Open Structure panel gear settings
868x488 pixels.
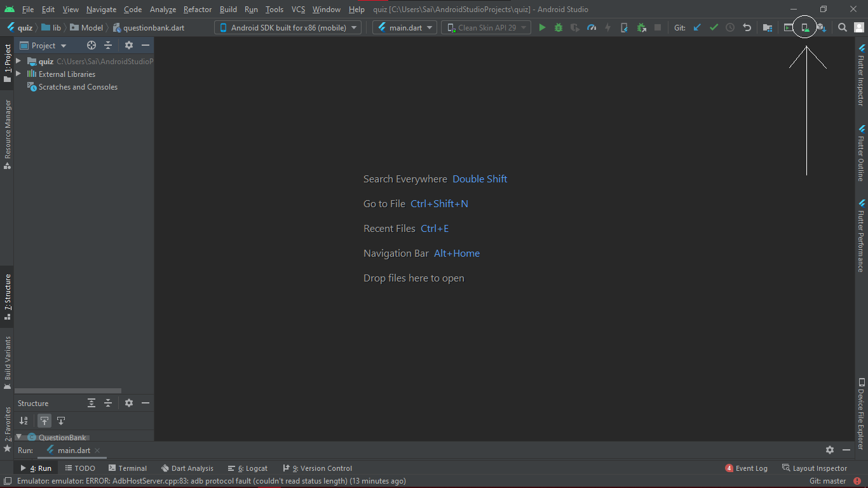[129, 403]
